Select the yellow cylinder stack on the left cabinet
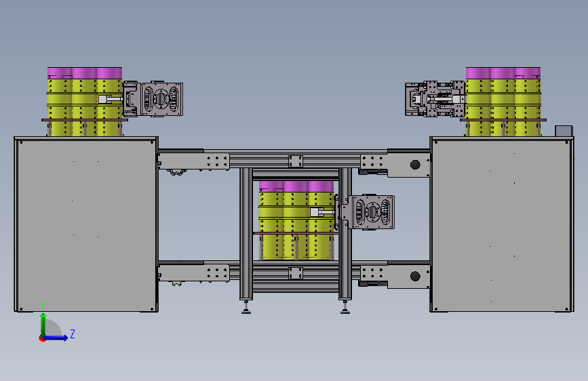Image resolution: width=588 pixels, height=381 pixels. pyautogui.click(x=84, y=107)
